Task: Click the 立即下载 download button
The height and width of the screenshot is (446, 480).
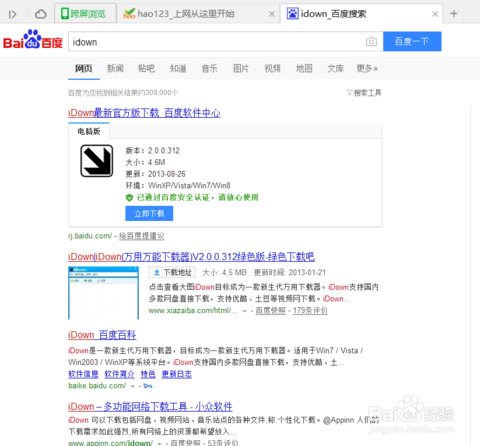Action: click(149, 214)
